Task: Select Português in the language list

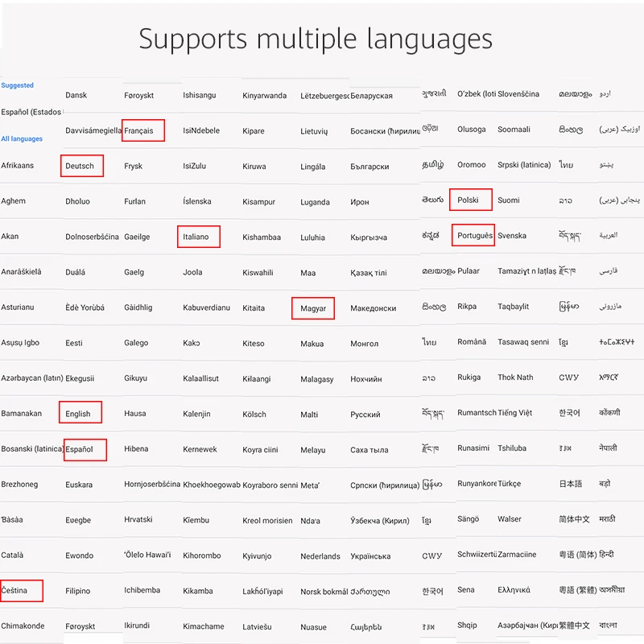Action: click(475, 236)
